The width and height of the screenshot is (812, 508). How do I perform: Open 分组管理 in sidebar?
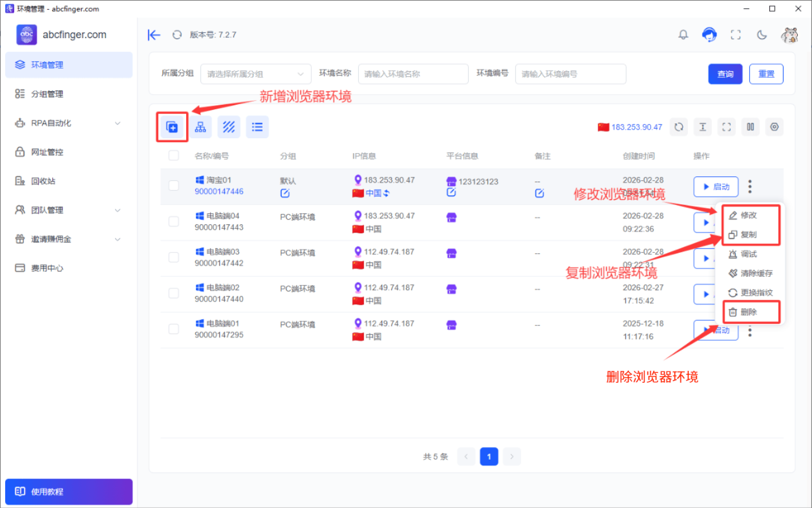[69, 94]
